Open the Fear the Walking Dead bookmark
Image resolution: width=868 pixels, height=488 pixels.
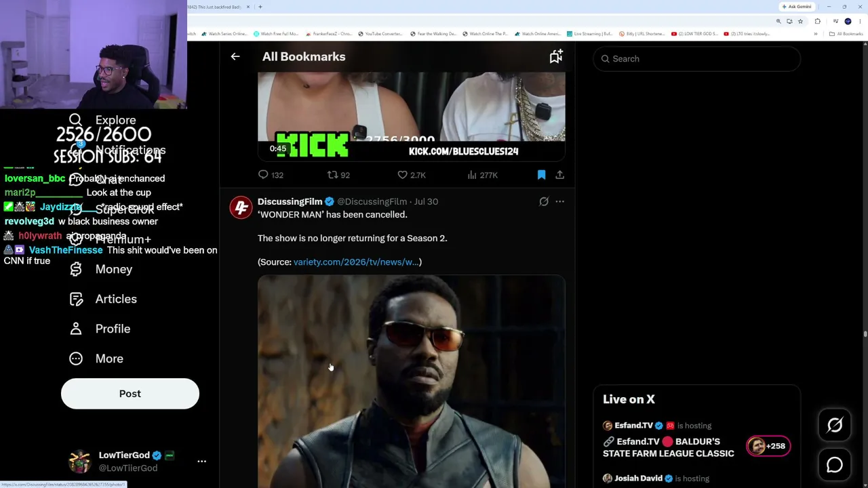click(x=433, y=34)
